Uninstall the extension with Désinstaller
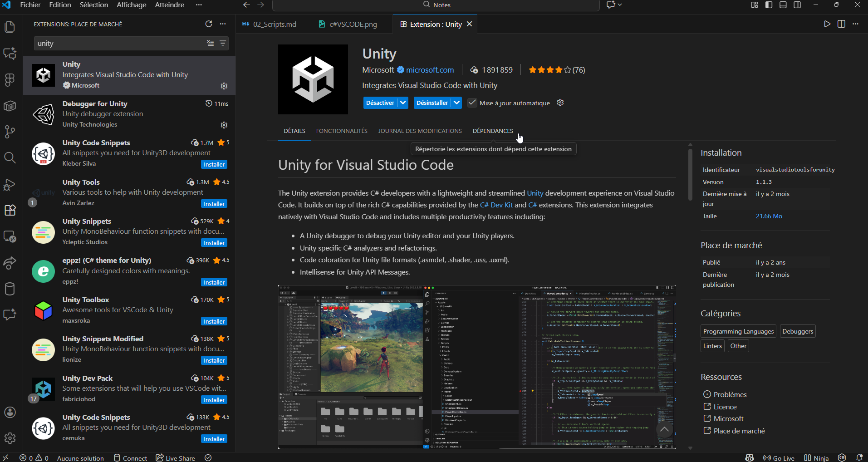868x462 pixels. (x=432, y=103)
